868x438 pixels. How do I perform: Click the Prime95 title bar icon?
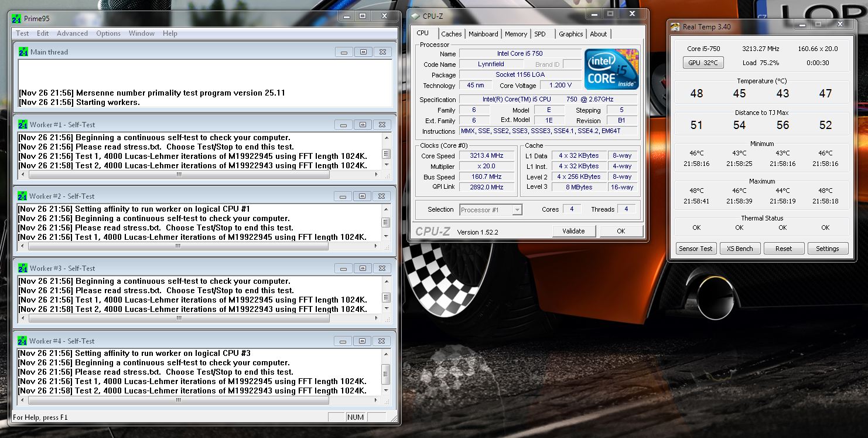point(17,18)
